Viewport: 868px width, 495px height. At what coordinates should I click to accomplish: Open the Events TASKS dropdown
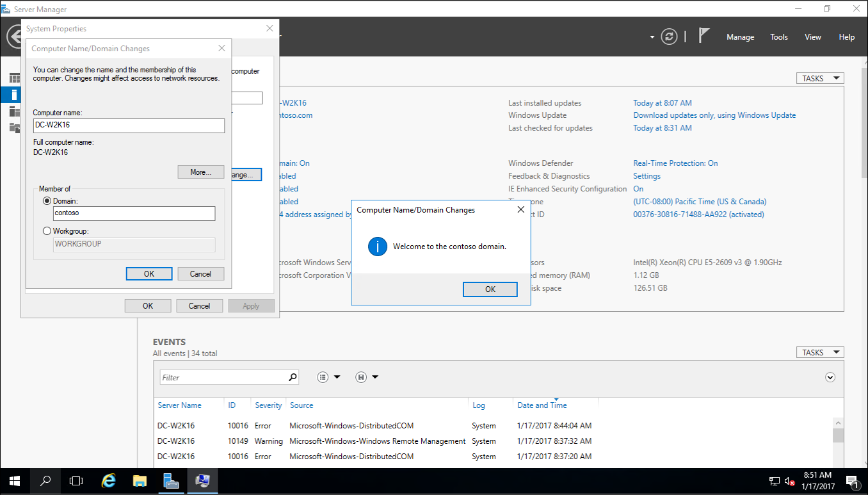[x=820, y=352]
